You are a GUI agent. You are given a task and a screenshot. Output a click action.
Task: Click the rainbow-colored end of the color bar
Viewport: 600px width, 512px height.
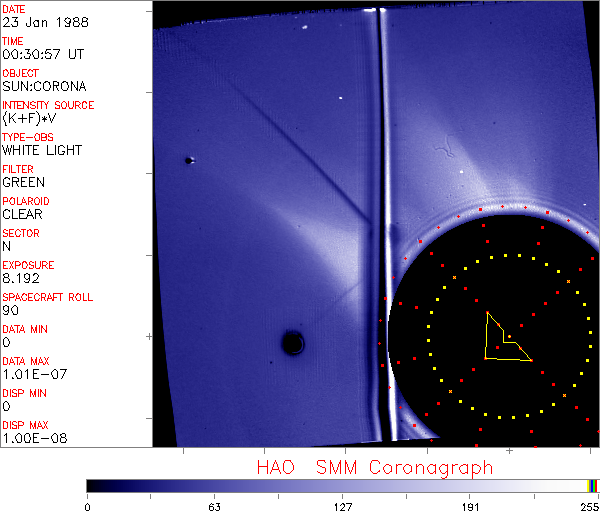pos(594,485)
